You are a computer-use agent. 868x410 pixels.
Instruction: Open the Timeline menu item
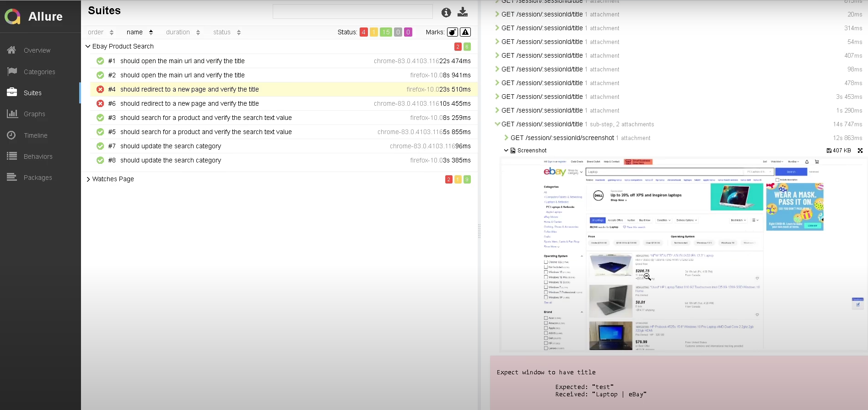[36, 135]
